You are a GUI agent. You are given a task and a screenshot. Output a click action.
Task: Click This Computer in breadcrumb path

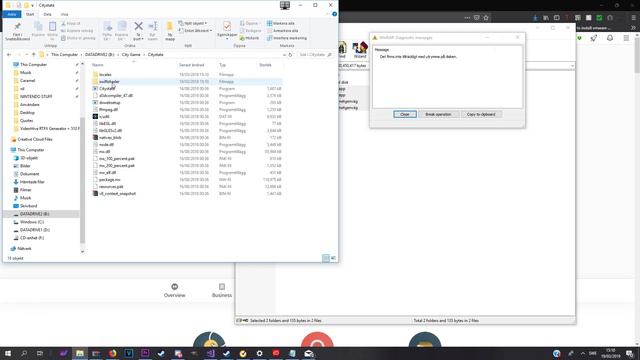[x=64, y=55]
